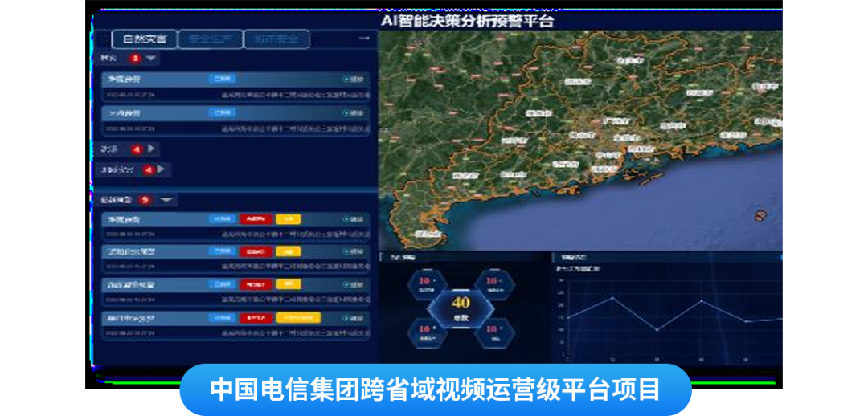Click red tag in fourth card under badge 9

click(x=256, y=318)
